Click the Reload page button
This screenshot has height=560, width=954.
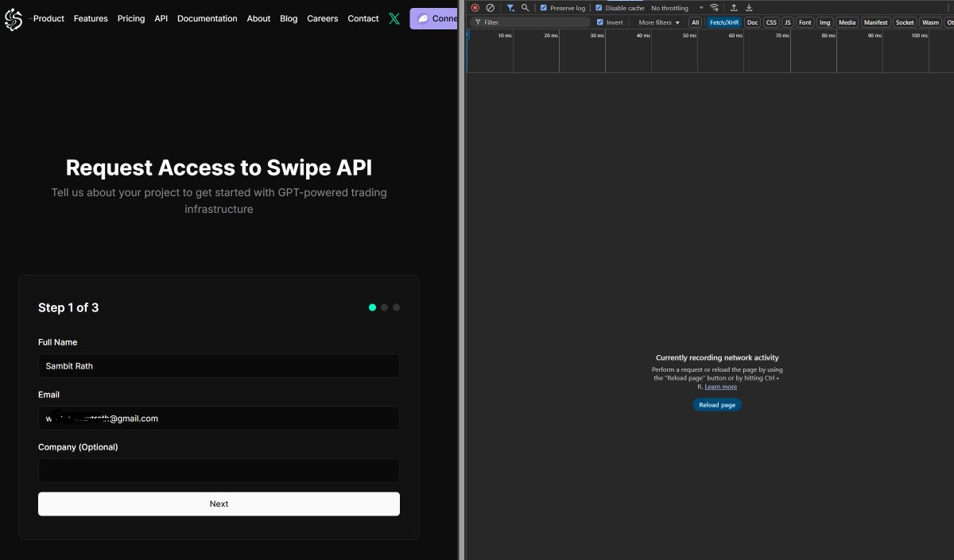(717, 405)
